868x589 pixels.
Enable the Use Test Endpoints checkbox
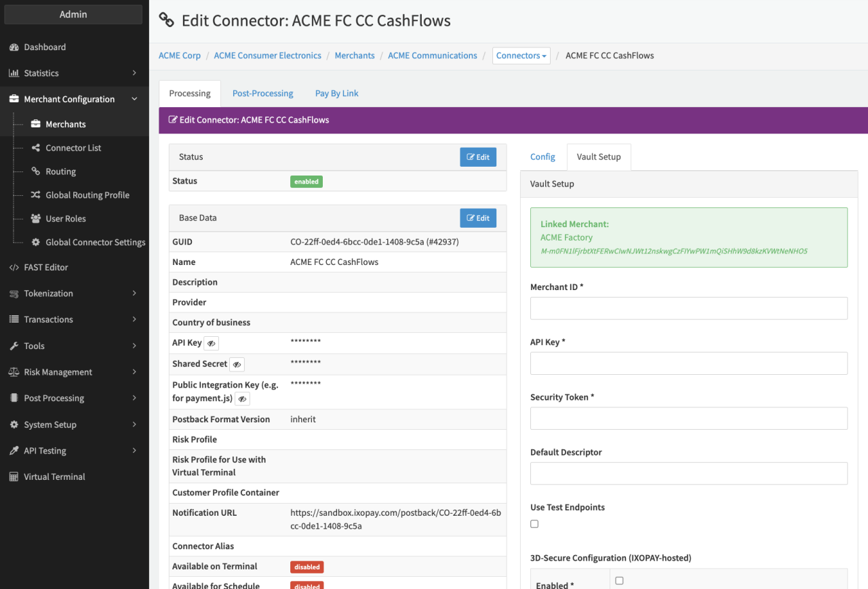(x=534, y=524)
